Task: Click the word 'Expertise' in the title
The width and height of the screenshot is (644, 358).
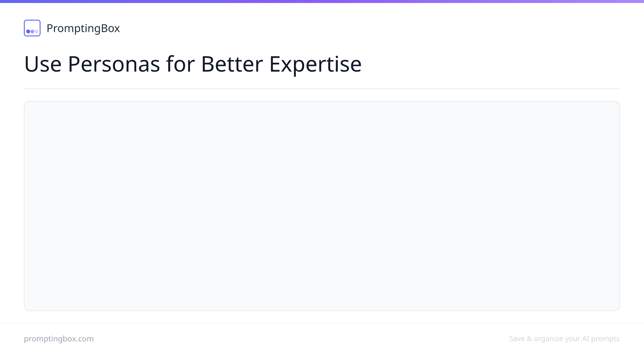Action: [315, 64]
